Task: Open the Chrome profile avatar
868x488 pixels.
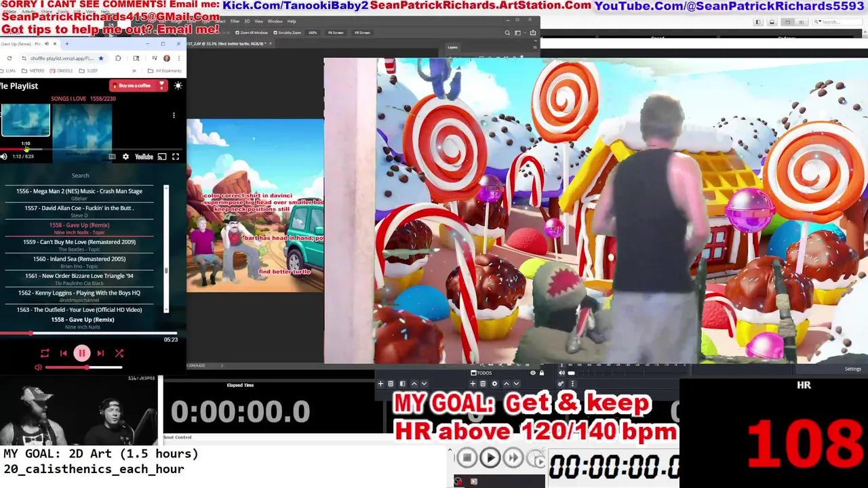Action: coord(167,58)
